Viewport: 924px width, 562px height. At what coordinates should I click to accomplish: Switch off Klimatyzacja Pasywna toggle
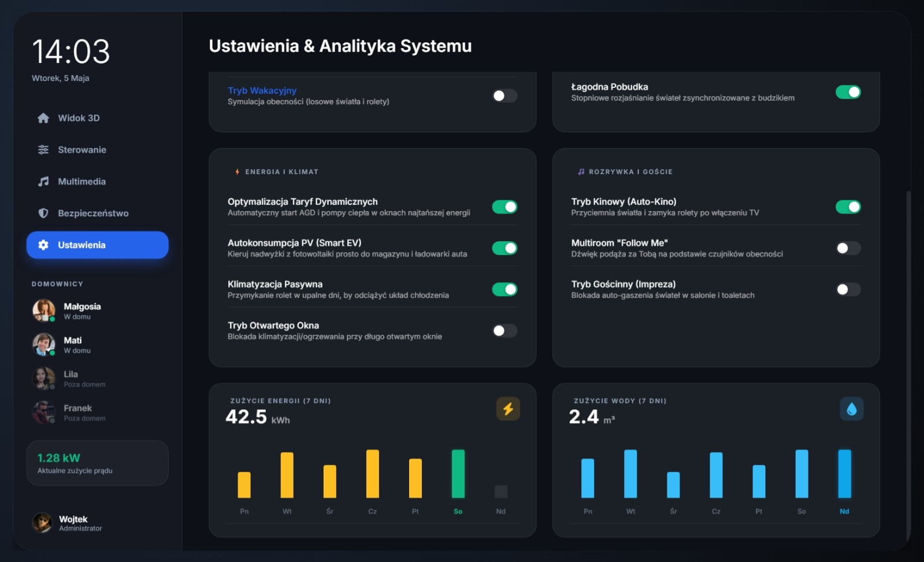point(504,289)
